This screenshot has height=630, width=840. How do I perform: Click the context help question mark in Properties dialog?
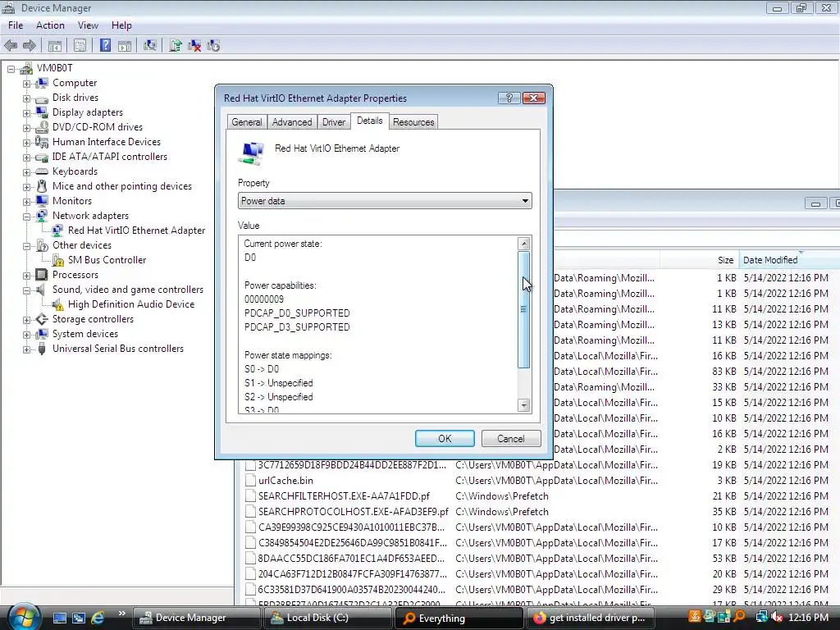pos(509,98)
